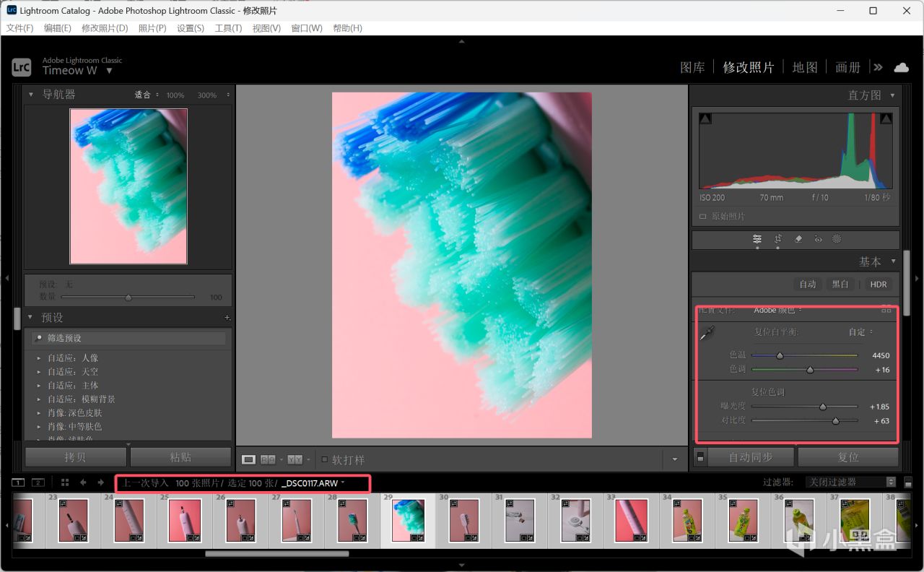Click the HDR button
Image resolution: width=924 pixels, height=572 pixels.
click(879, 284)
